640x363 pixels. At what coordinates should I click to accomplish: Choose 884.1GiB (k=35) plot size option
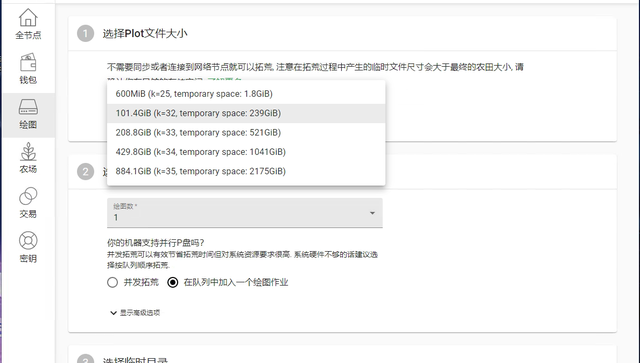tap(246, 171)
